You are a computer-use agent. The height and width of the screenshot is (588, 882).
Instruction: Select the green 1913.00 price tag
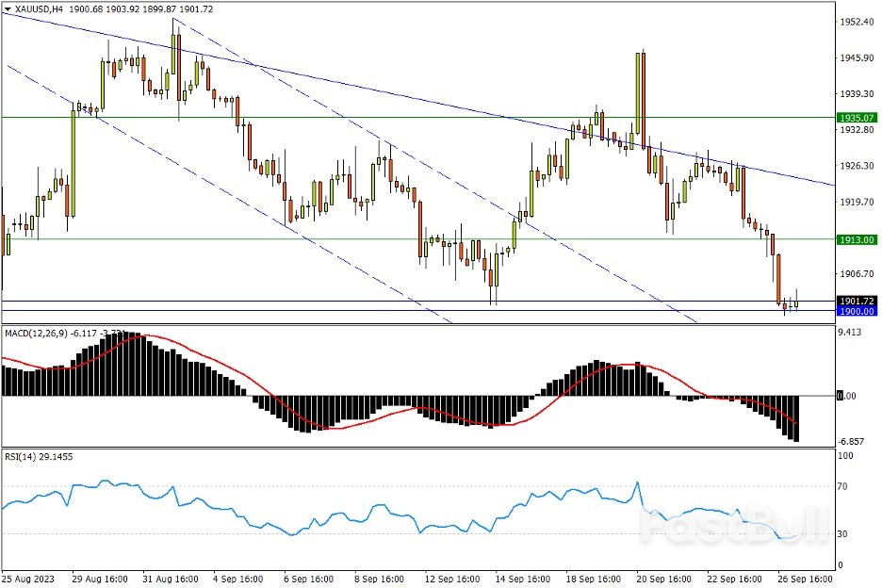click(x=857, y=239)
